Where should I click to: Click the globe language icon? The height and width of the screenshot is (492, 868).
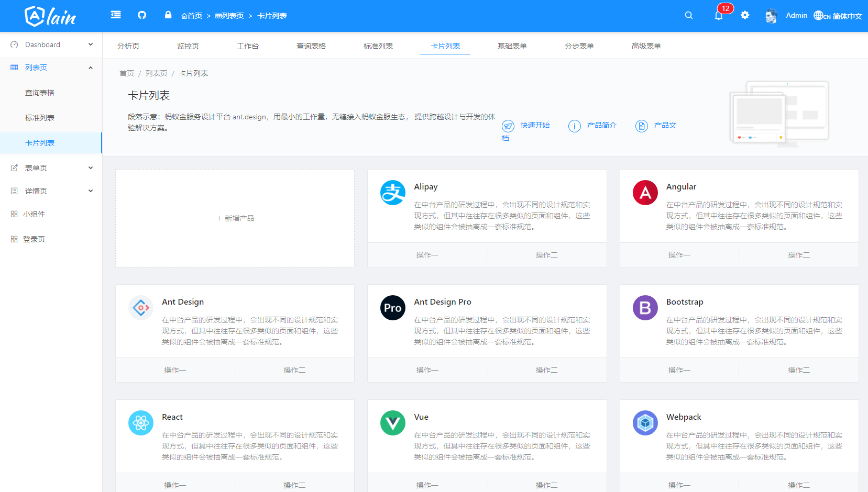(x=819, y=15)
